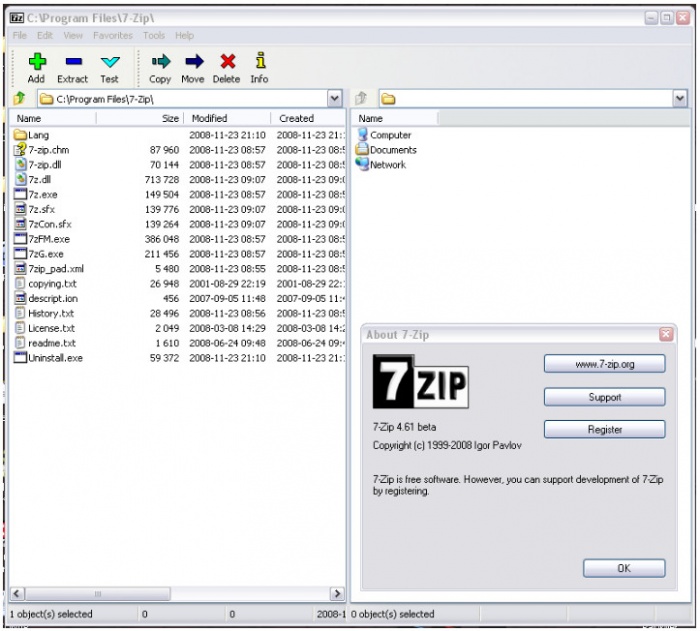Open the File menu
Screen dimensions: 700x631
click(x=20, y=35)
